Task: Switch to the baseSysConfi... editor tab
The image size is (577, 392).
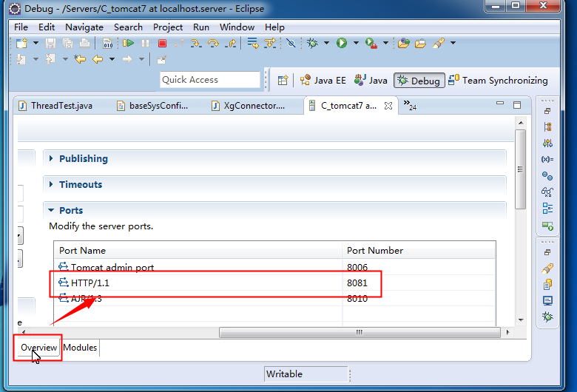Action: (152, 106)
